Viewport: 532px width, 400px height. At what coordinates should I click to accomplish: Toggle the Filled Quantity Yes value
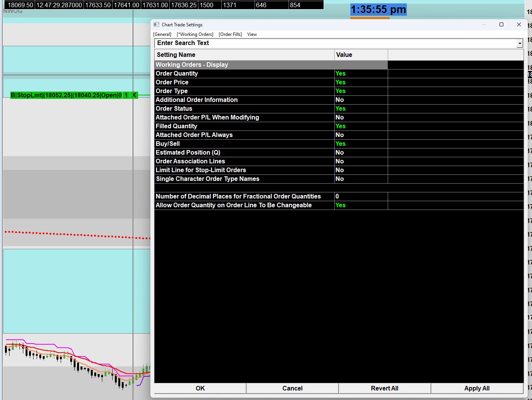(361, 126)
